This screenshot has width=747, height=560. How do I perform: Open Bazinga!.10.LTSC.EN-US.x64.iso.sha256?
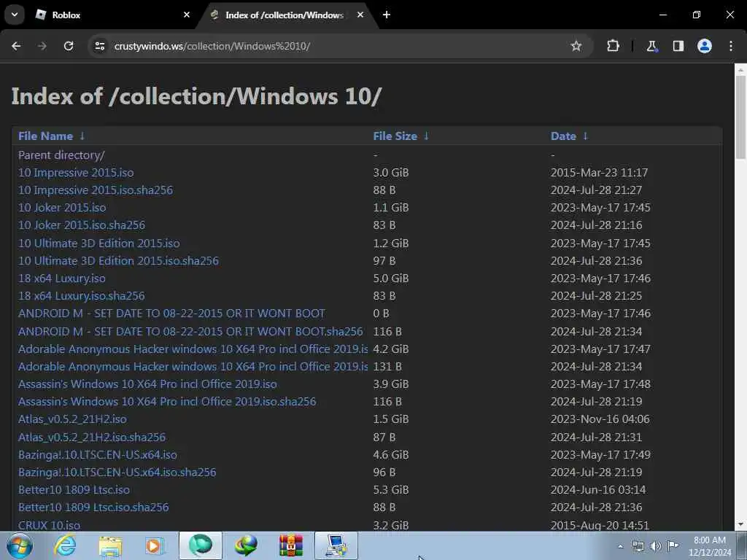point(117,472)
